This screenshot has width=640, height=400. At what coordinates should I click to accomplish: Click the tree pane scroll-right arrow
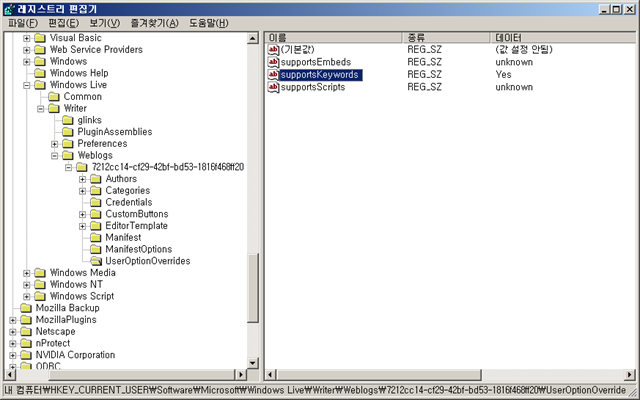pos(241,374)
